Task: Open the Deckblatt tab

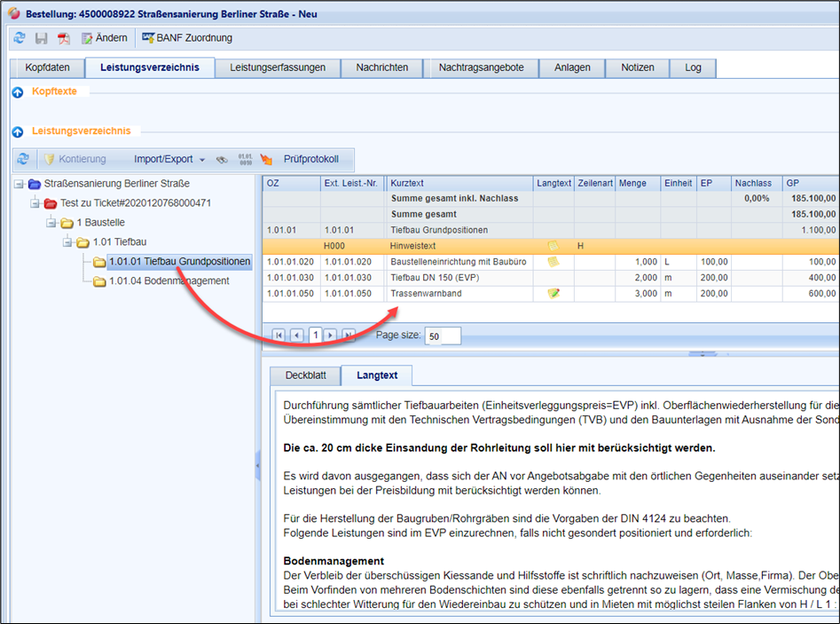Action: coord(305,375)
